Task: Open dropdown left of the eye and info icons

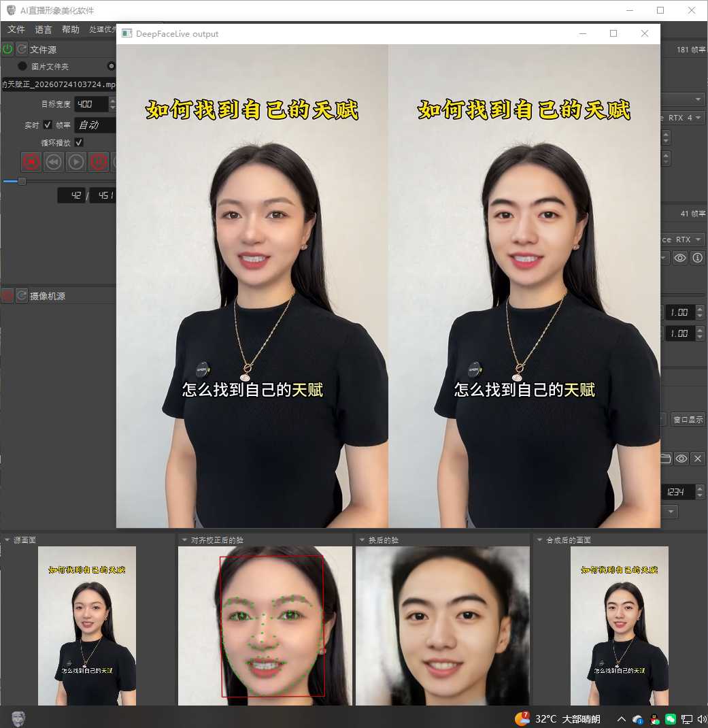Action: (665, 258)
